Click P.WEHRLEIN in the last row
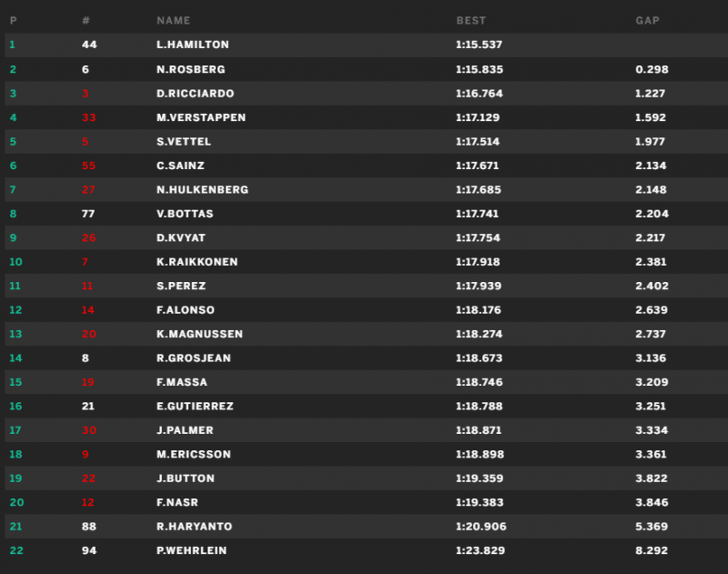 pos(192,550)
